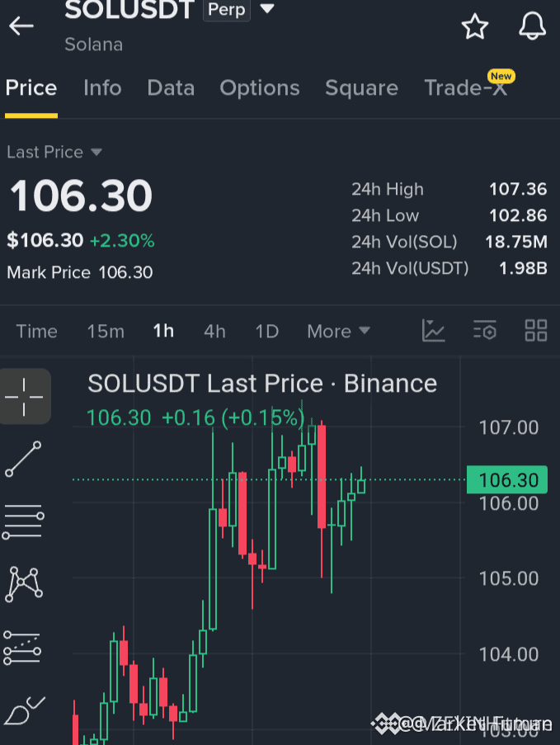Go back using the arrow icon

point(21,26)
